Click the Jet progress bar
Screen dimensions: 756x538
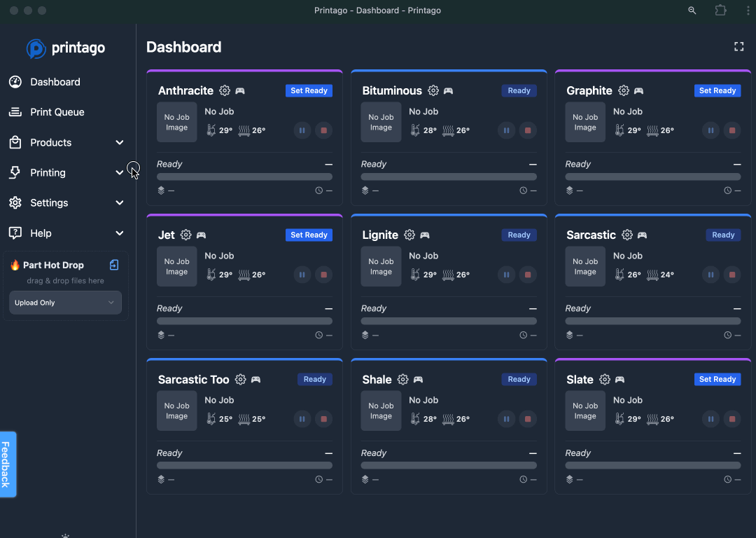click(x=244, y=321)
